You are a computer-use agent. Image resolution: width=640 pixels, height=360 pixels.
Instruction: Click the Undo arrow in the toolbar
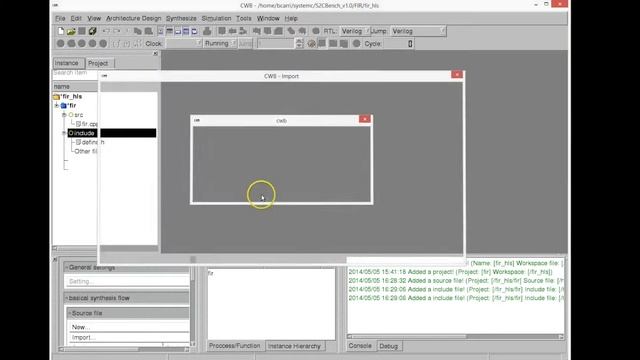click(x=106, y=31)
